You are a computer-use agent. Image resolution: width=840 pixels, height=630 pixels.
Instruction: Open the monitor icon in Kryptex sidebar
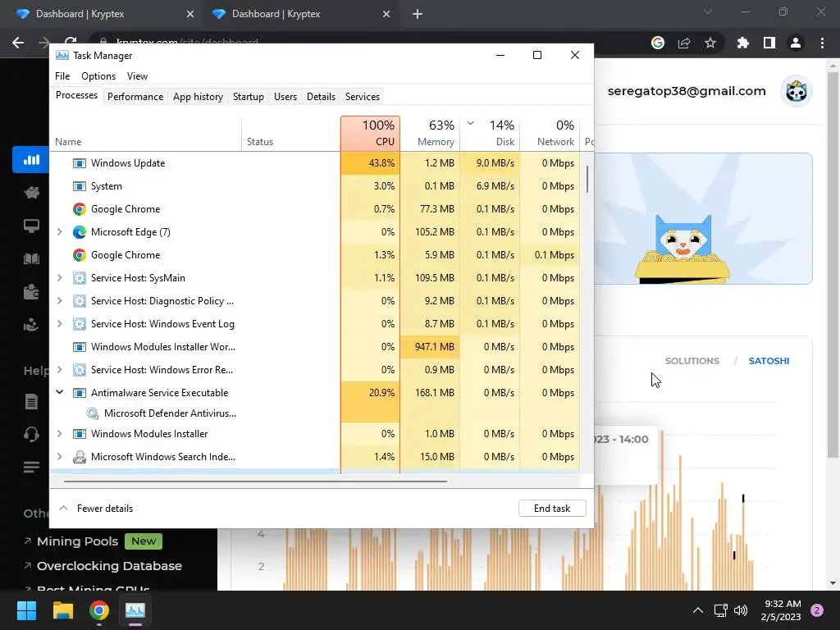coord(31,226)
